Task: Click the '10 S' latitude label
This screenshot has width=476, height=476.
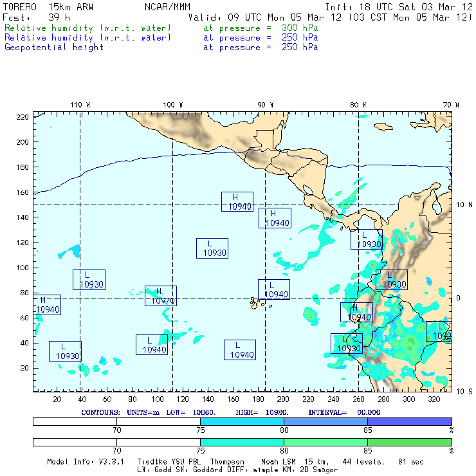Action: coord(464,392)
